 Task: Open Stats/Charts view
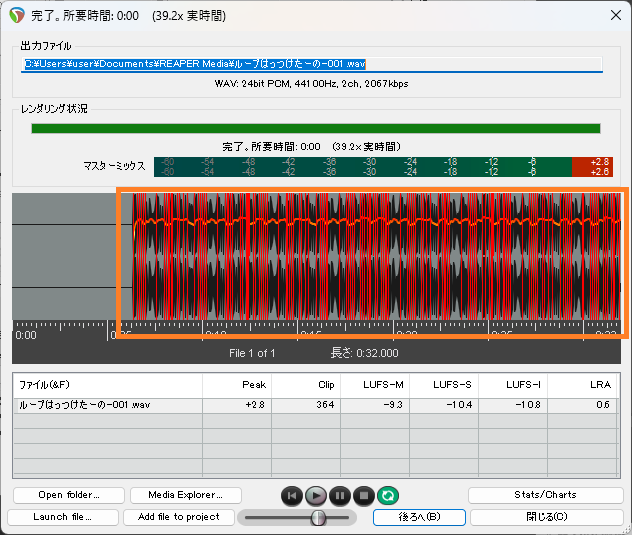click(x=545, y=495)
